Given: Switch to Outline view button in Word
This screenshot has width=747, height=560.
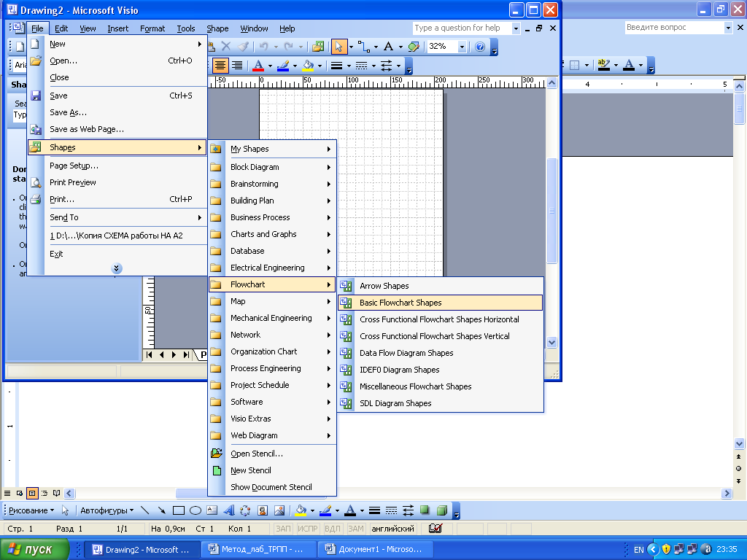Looking at the screenshot, I should 44,494.
